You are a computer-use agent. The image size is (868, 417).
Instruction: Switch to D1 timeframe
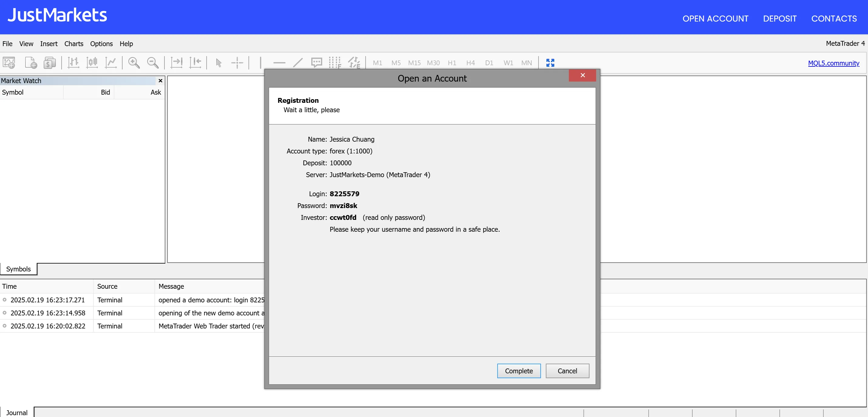[x=489, y=63]
